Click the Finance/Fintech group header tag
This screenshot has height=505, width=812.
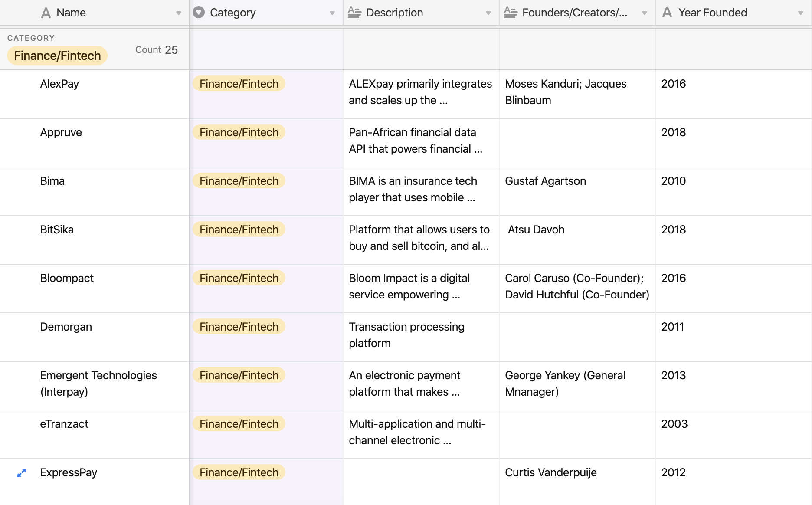[57, 56]
